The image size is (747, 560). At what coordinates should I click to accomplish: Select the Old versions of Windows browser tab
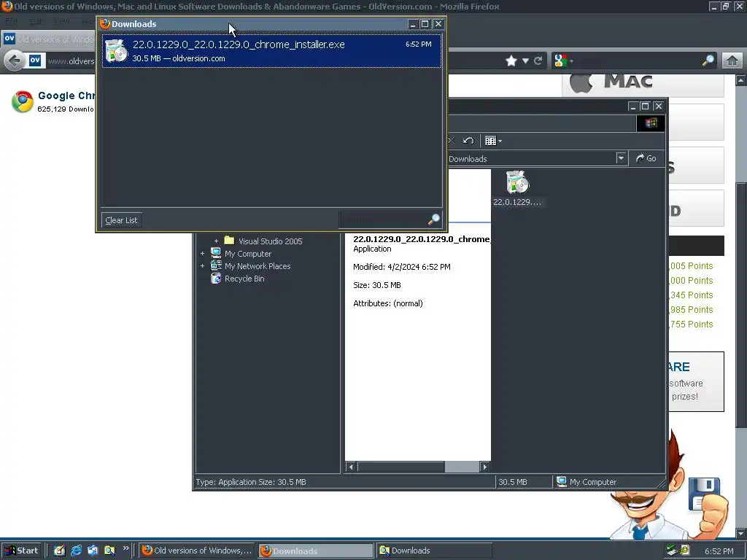49,39
